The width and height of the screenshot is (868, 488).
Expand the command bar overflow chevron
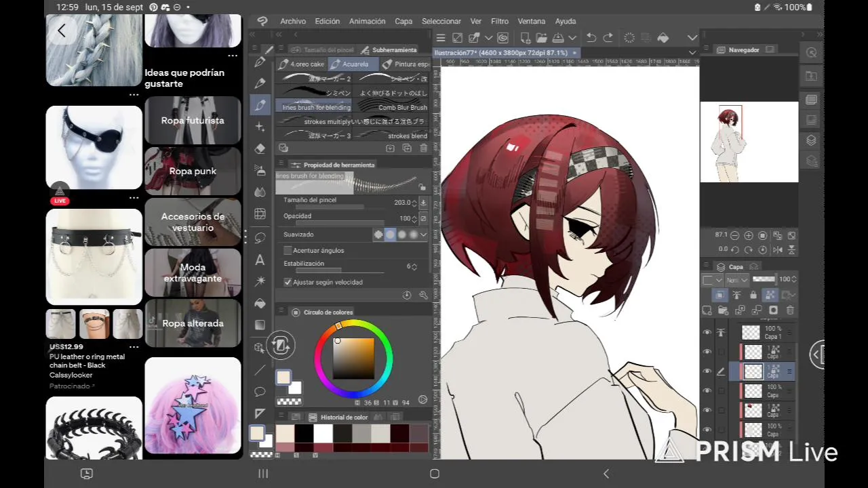tap(692, 38)
